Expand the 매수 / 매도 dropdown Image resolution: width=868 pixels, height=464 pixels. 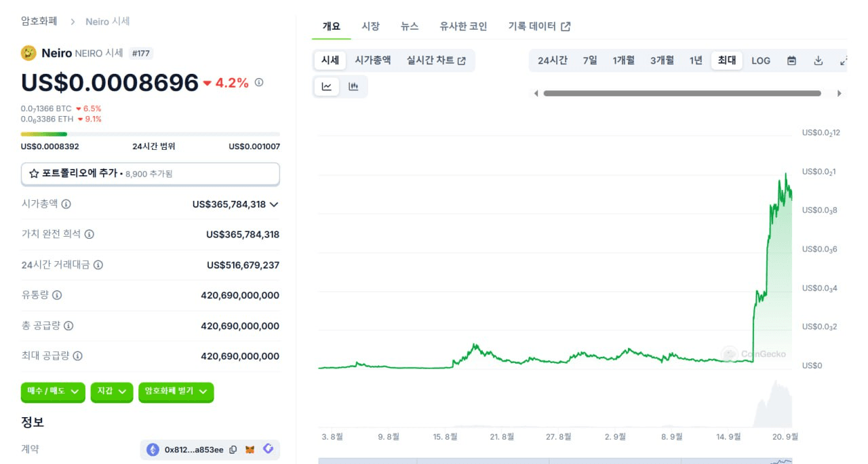point(53,391)
